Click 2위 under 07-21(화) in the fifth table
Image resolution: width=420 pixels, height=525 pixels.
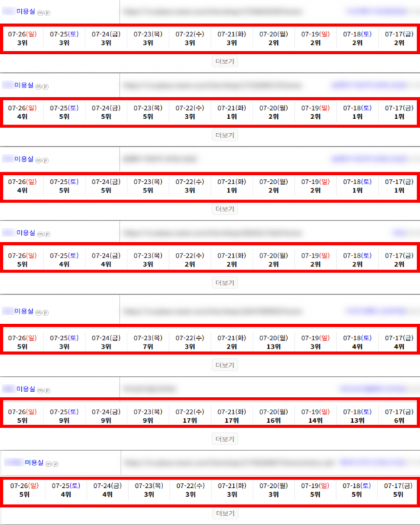232,346
